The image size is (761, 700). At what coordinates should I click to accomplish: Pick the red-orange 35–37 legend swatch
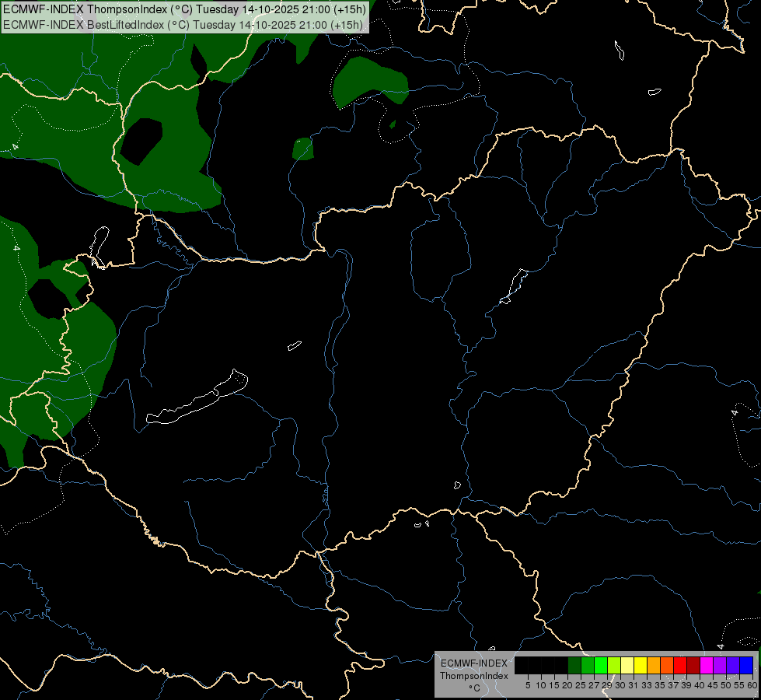667,666
